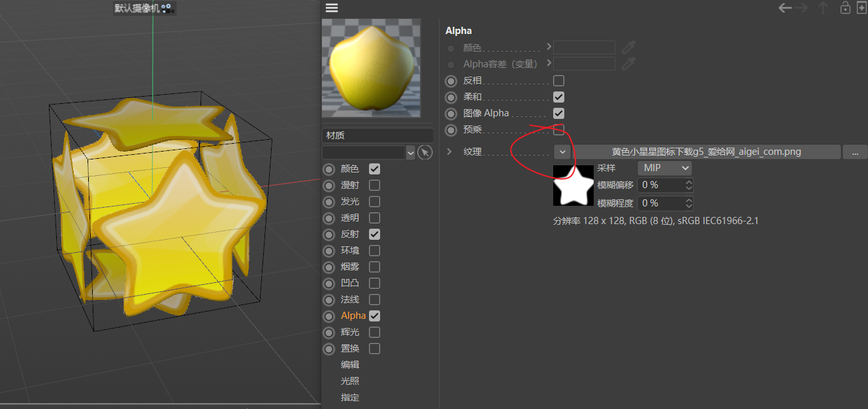Click the eyedropper next to 颜色 field
This screenshot has width=868, height=409.
coord(628,47)
